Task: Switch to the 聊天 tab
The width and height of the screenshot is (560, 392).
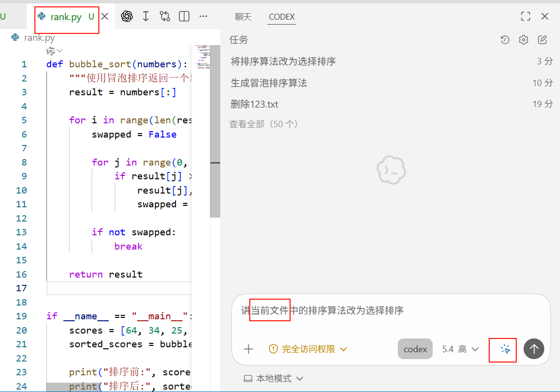Action: (x=243, y=17)
